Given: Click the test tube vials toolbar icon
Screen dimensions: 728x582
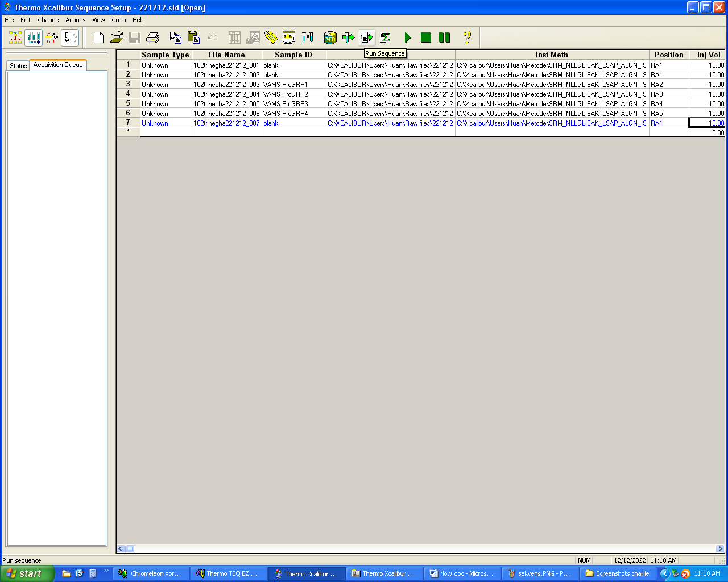Looking at the screenshot, I should point(308,38).
